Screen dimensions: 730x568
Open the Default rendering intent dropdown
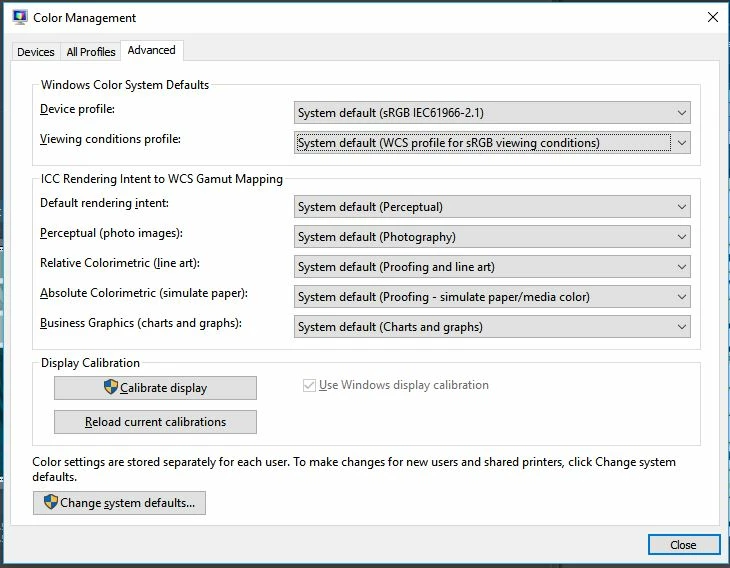click(x=492, y=207)
